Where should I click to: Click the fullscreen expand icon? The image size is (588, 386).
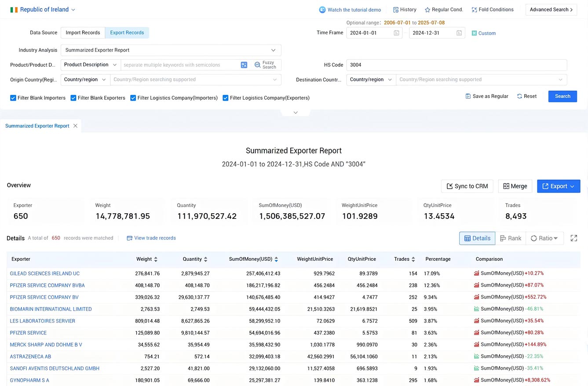(574, 238)
